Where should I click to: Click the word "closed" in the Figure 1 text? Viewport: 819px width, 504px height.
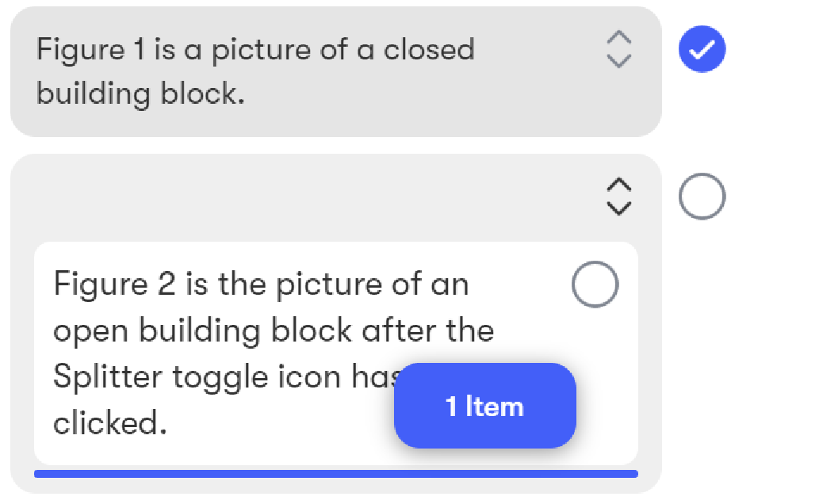click(429, 50)
